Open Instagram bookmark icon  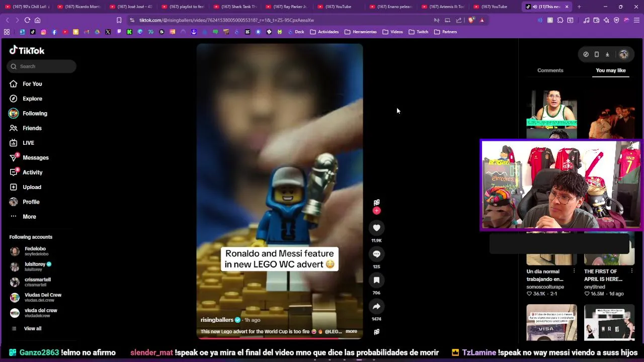(x=43, y=32)
